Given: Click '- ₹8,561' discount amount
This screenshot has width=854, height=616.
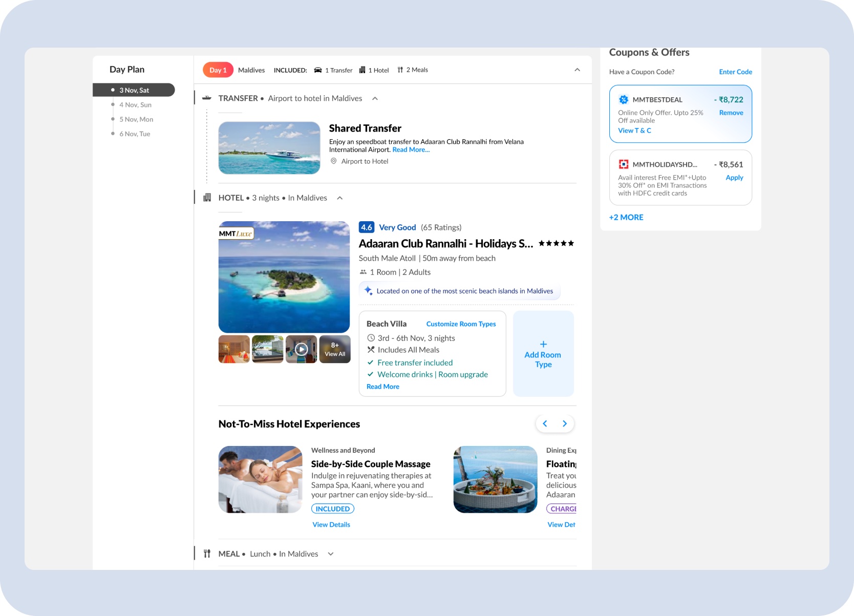Looking at the screenshot, I should [729, 164].
